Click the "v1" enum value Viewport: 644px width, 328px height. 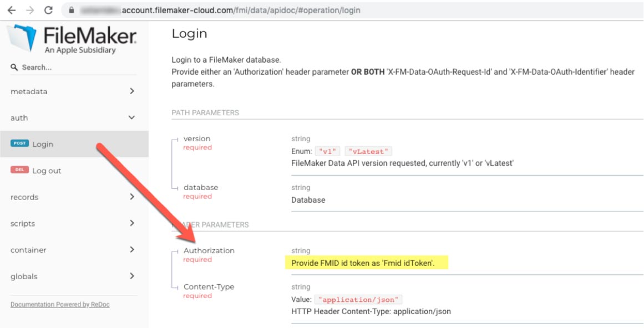pyautogui.click(x=327, y=151)
